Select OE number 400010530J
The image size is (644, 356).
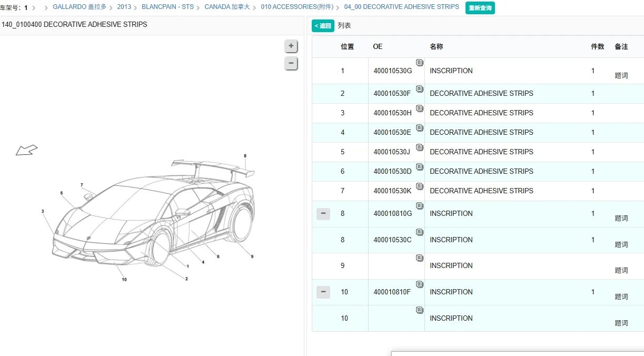click(392, 152)
